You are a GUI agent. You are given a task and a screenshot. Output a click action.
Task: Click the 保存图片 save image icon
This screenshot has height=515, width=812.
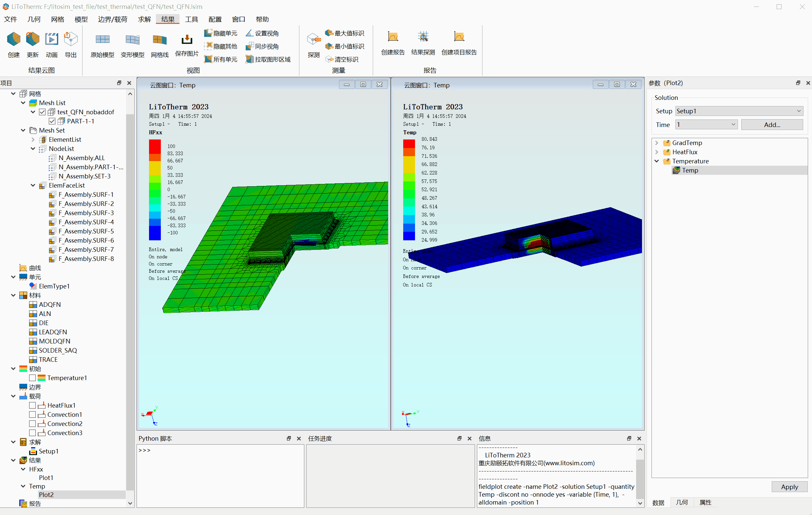tap(187, 40)
